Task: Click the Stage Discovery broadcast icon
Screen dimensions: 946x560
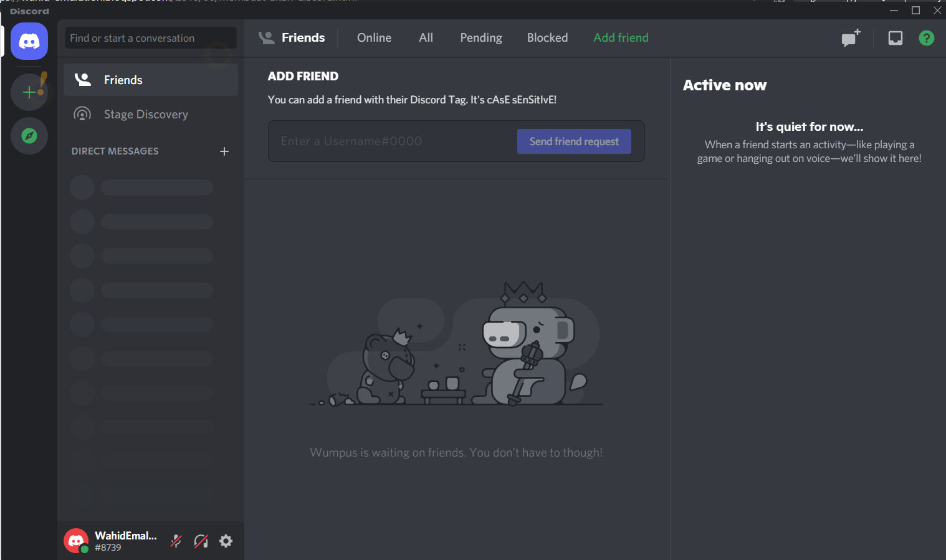Action: click(x=82, y=114)
